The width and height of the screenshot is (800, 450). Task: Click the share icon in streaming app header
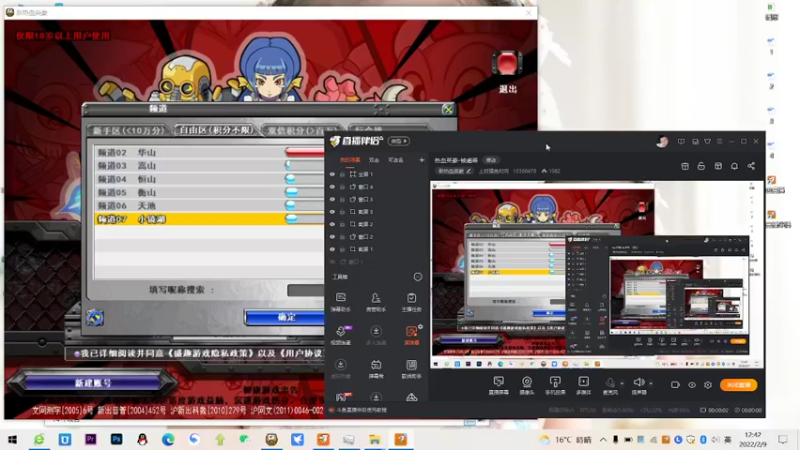(x=751, y=166)
